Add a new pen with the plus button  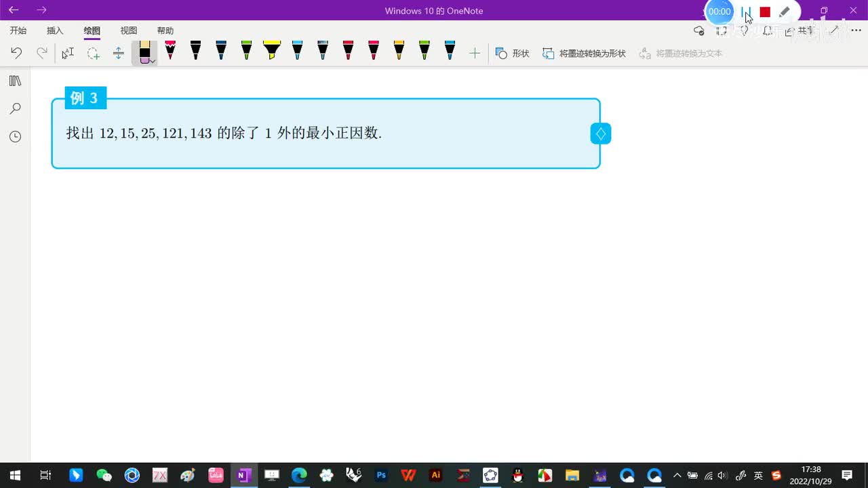(475, 53)
